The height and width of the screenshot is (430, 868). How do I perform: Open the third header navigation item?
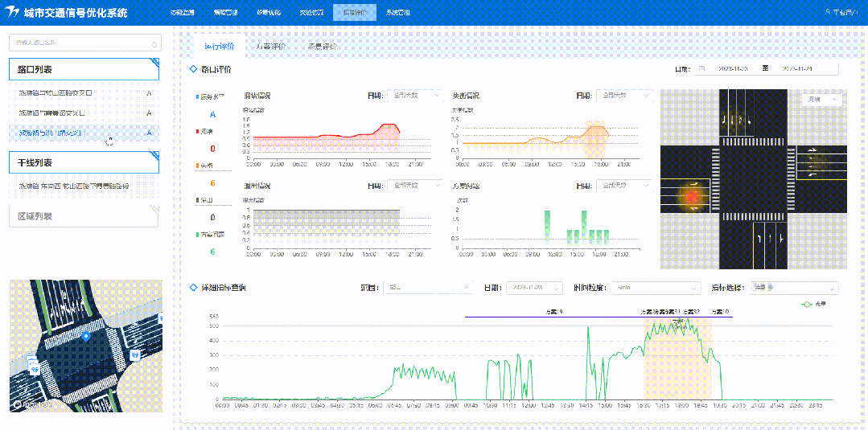coord(269,12)
